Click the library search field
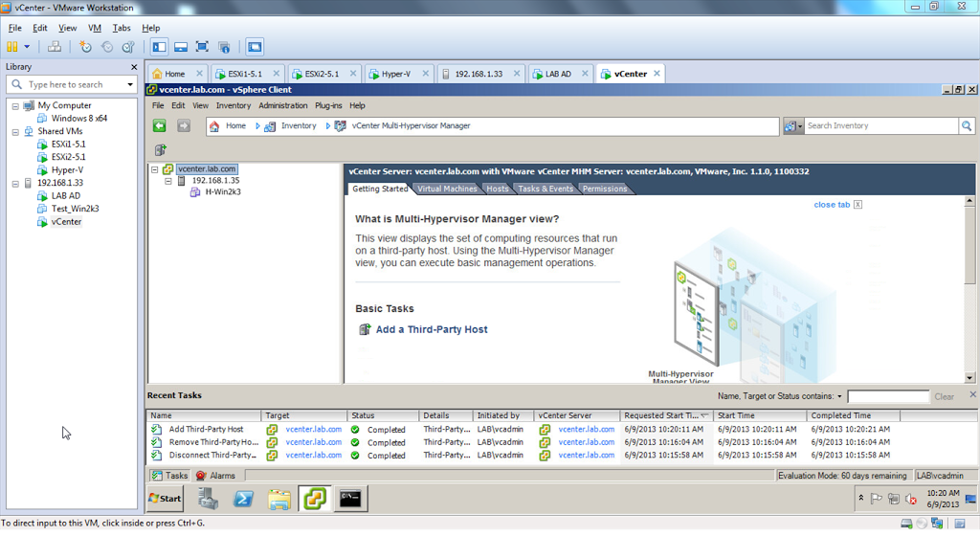Image resolution: width=980 pixels, height=536 pixels. (x=72, y=84)
